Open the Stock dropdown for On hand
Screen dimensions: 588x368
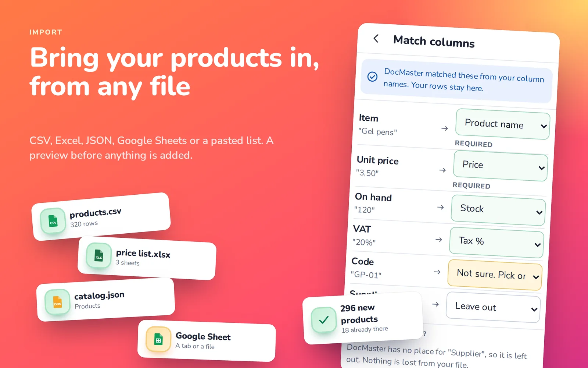(498, 210)
